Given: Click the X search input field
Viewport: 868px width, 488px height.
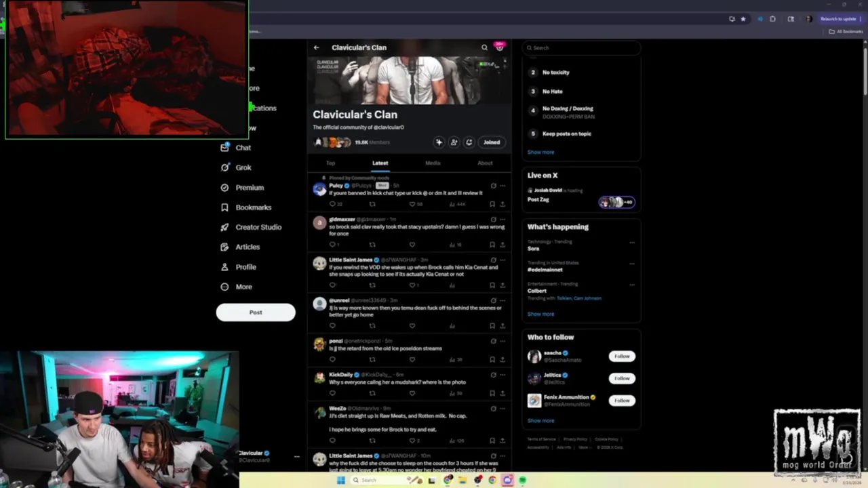Looking at the screenshot, I should [581, 47].
